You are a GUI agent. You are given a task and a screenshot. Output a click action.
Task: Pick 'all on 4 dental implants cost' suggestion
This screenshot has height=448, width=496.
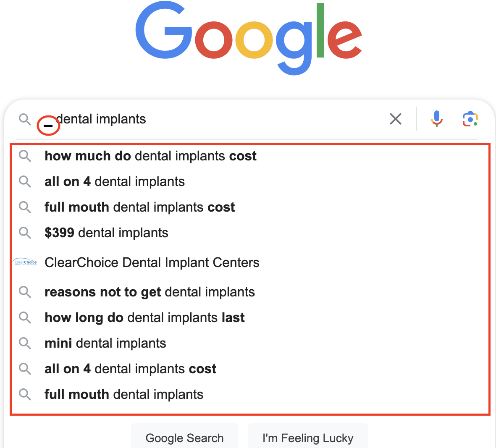(250, 369)
